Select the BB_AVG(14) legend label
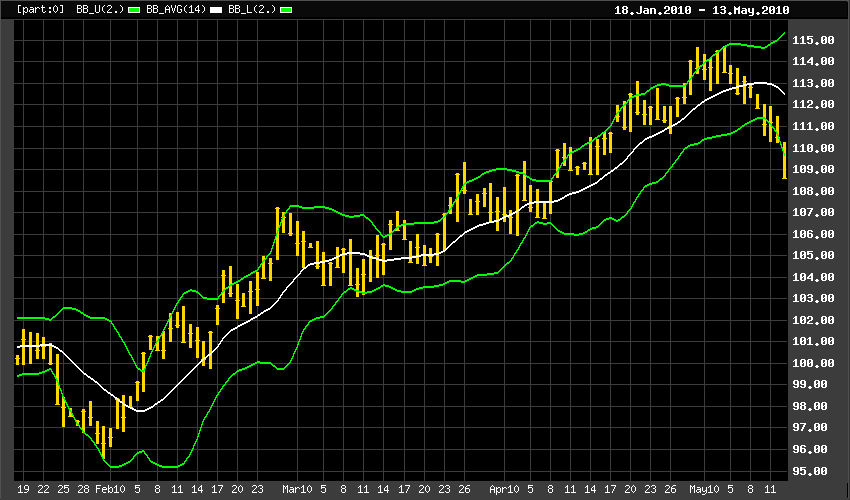 176,10
